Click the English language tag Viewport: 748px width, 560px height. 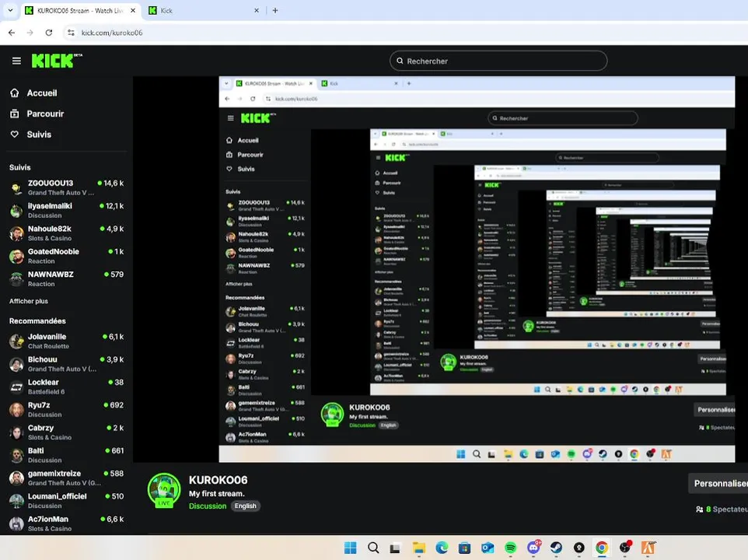coord(246,506)
